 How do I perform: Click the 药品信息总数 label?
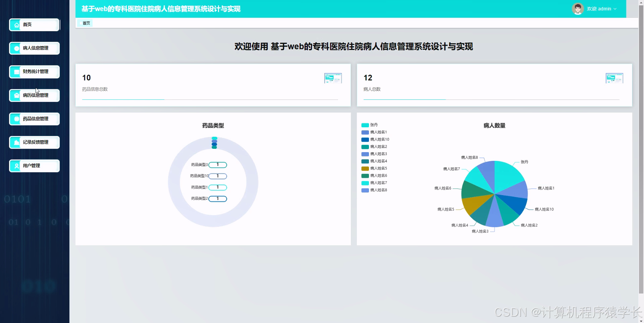(x=95, y=89)
